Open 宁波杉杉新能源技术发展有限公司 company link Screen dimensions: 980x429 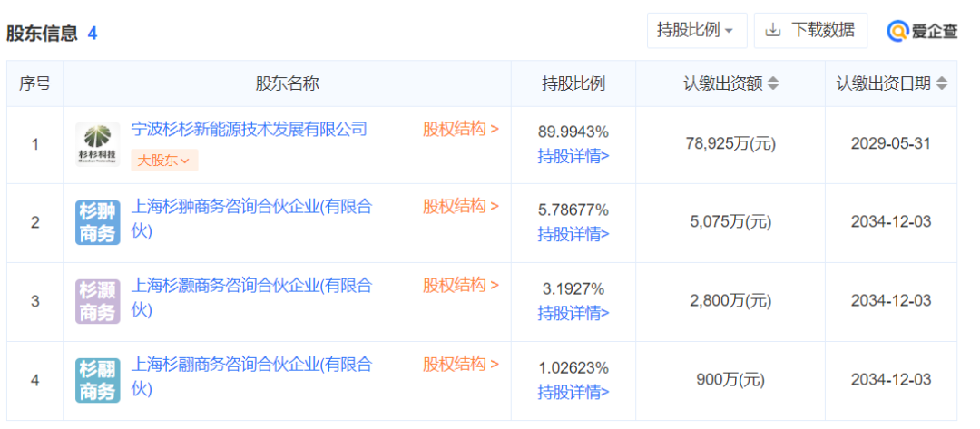(x=249, y=130)
